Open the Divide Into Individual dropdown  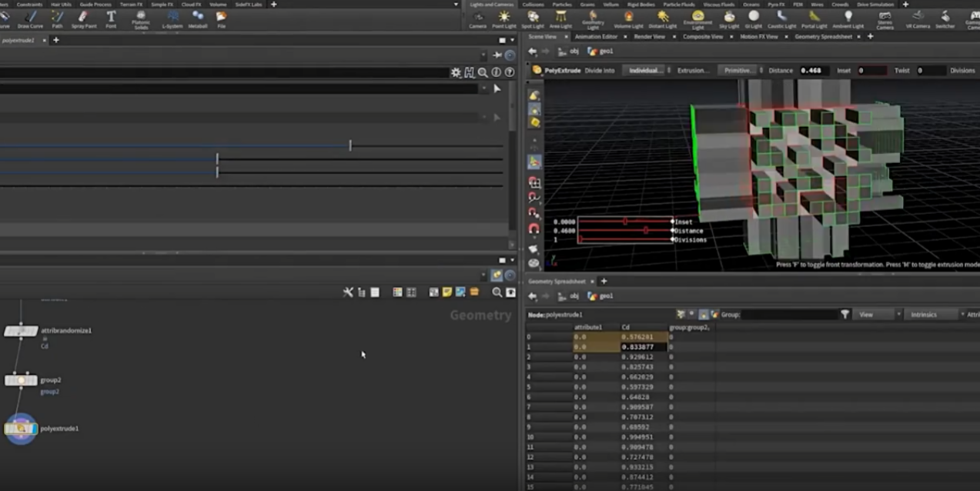pos(645,70)
